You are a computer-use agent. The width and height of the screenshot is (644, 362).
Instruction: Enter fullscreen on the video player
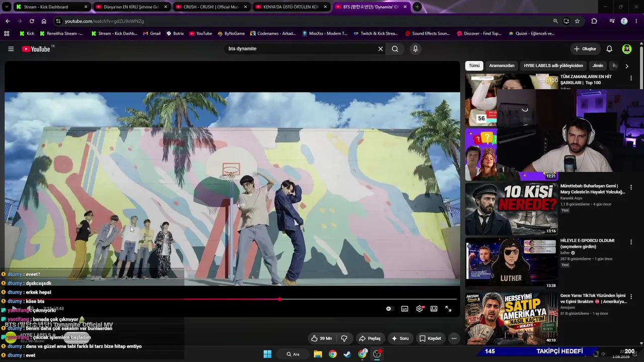pyautogui.click(x=448, y=309)
